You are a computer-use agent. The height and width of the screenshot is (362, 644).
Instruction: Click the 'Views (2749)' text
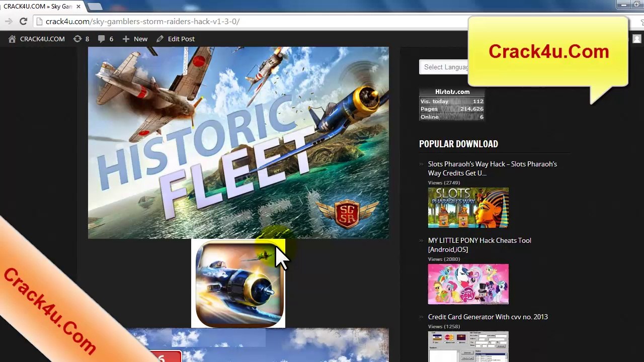coord(444,183)
